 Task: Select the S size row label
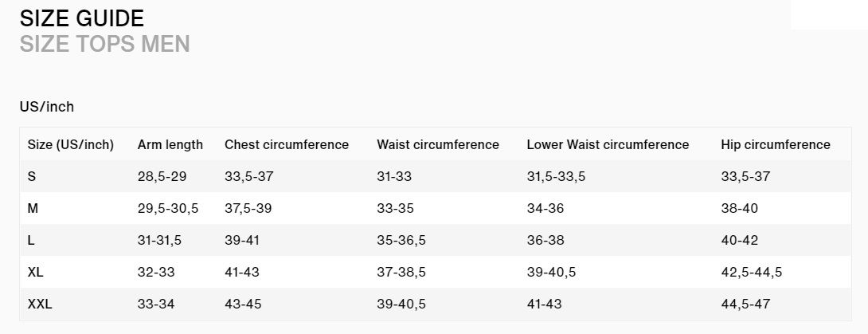[32, 176]
